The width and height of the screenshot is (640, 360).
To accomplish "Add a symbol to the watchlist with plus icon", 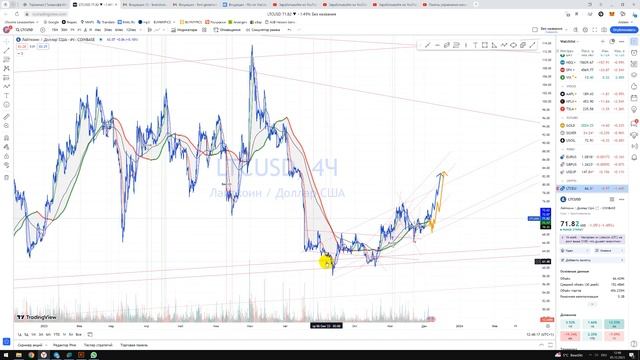I will 602,41.
